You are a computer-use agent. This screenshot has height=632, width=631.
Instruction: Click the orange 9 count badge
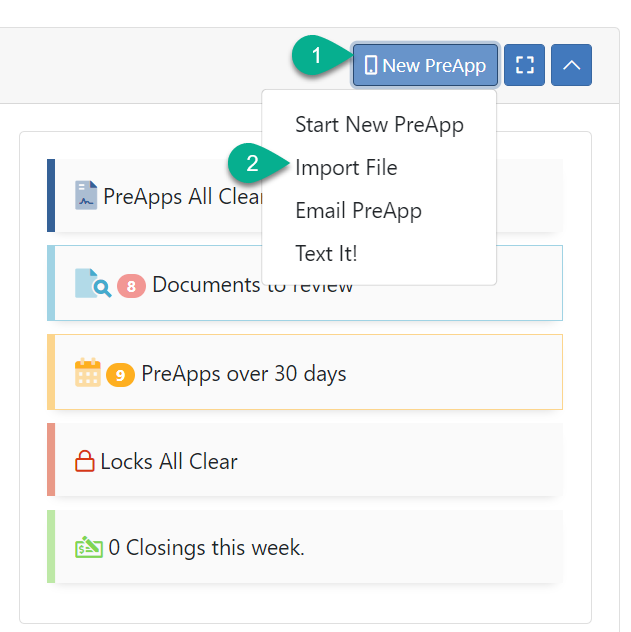[x=120, y=375]
